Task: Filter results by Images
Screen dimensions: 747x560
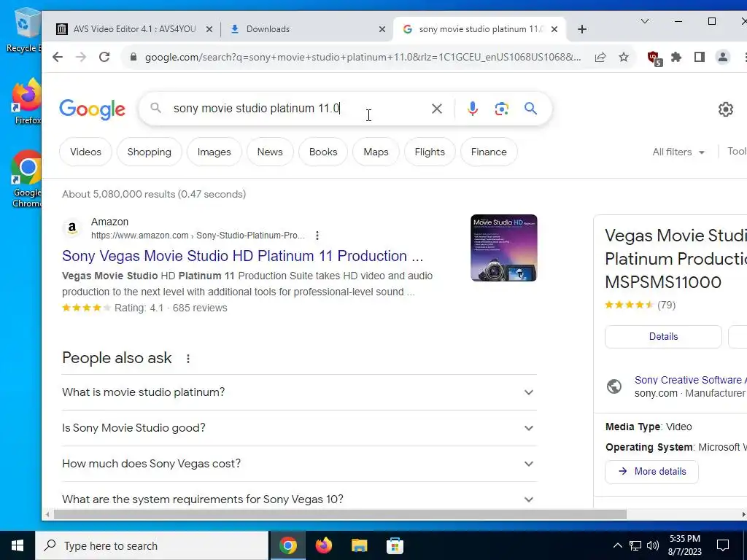Action: (214, 152)
